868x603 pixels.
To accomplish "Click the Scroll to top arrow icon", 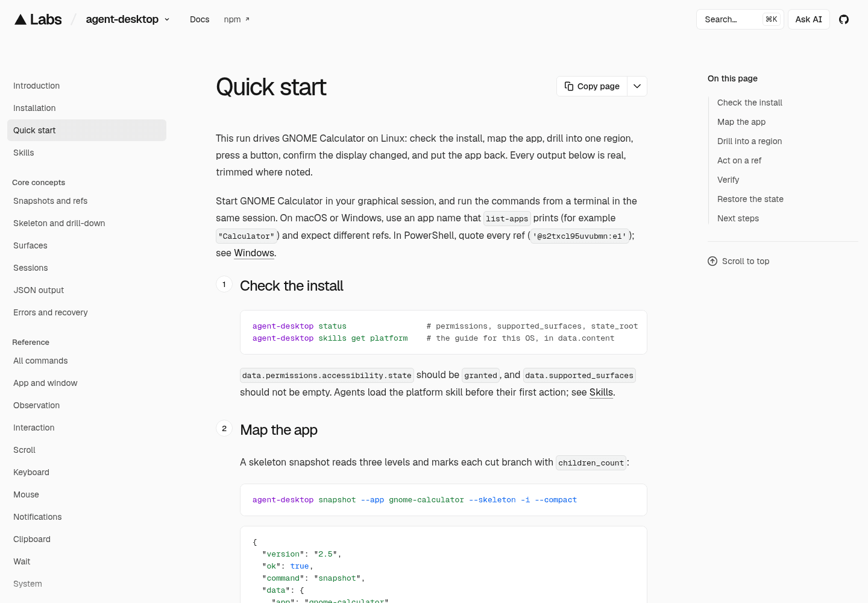I will [712, 261].
